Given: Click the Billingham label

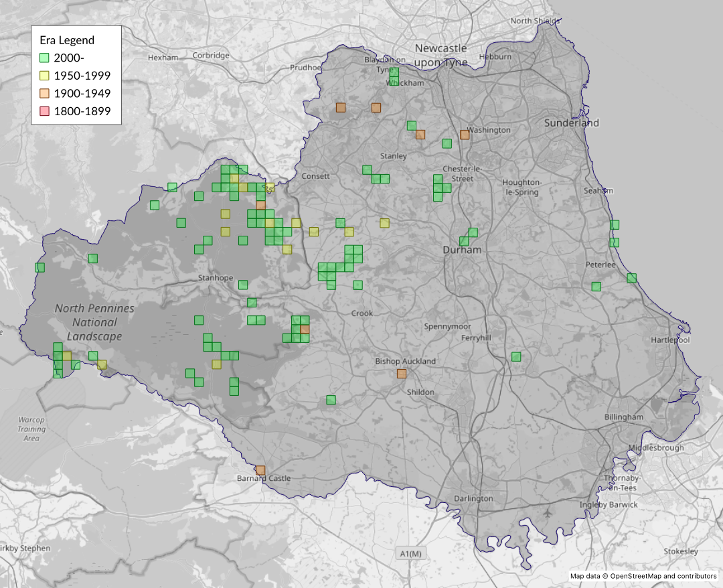Looking at the screenshot, I should (x=623, y=417).
